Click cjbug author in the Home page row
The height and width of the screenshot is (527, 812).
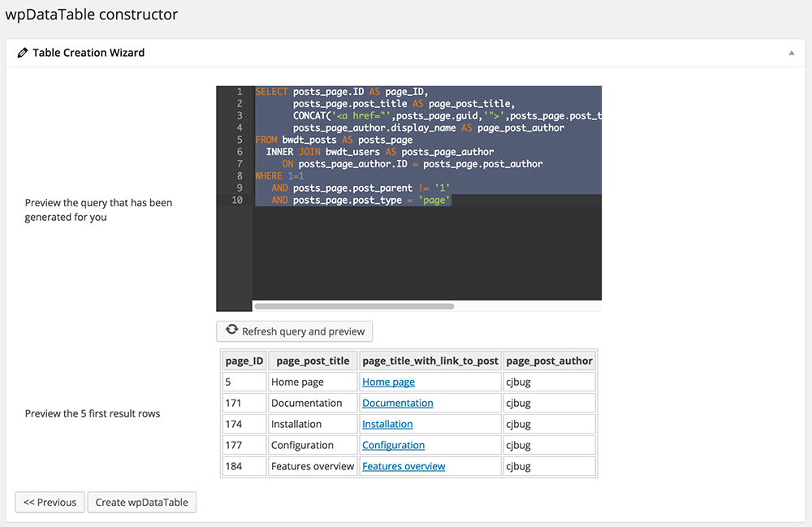[550, 382]
